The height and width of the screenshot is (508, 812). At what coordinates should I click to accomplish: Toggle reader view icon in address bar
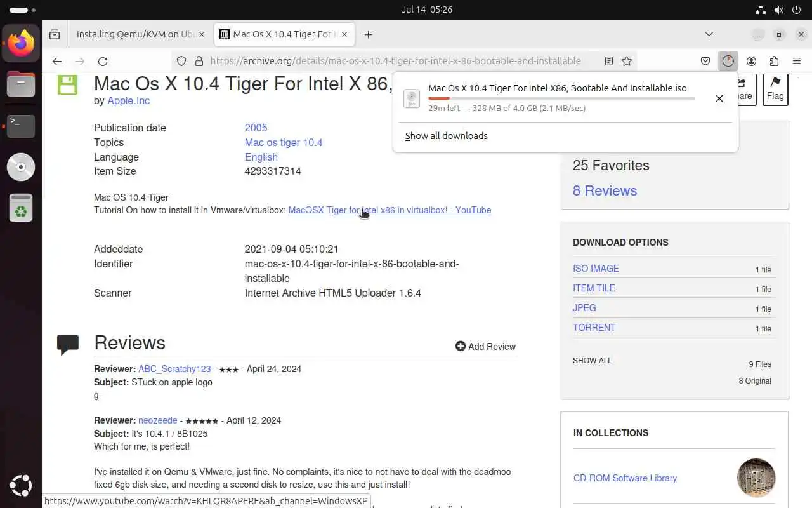609,61
